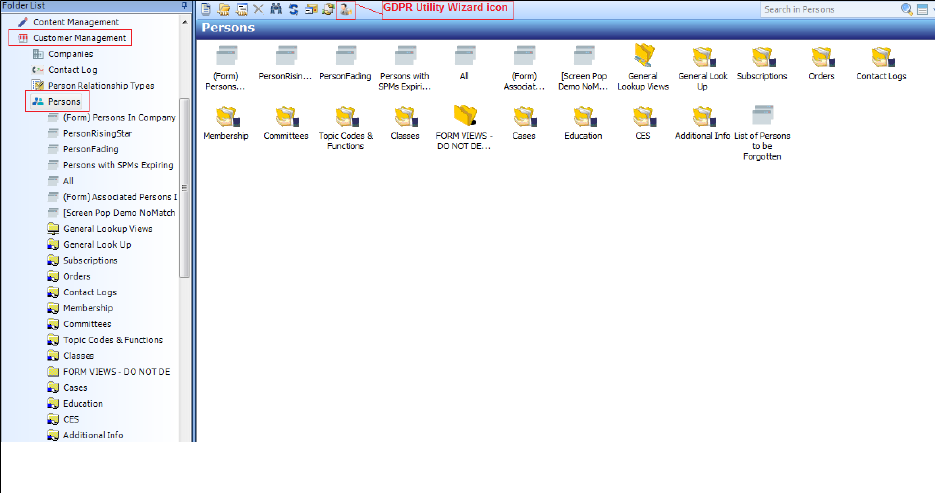Image resolution: width=935 pixels, height=493 pixels.
Task: Select (Form) Associated Persons tree row
Action: (x=120, y=197)
